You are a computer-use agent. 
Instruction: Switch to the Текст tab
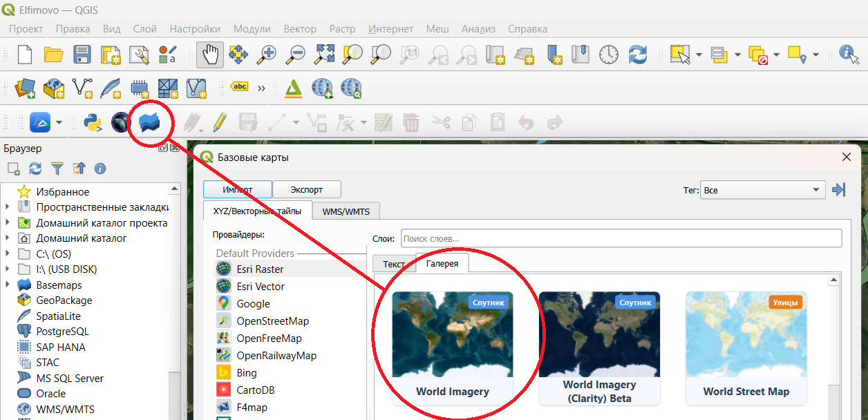tap(394, 264)
